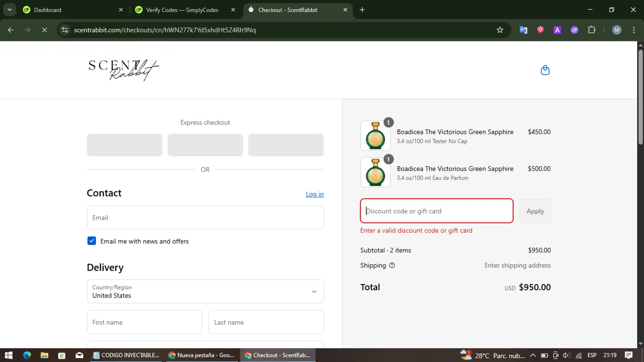Uncheck Email me with news and offers

pos(91,241)
